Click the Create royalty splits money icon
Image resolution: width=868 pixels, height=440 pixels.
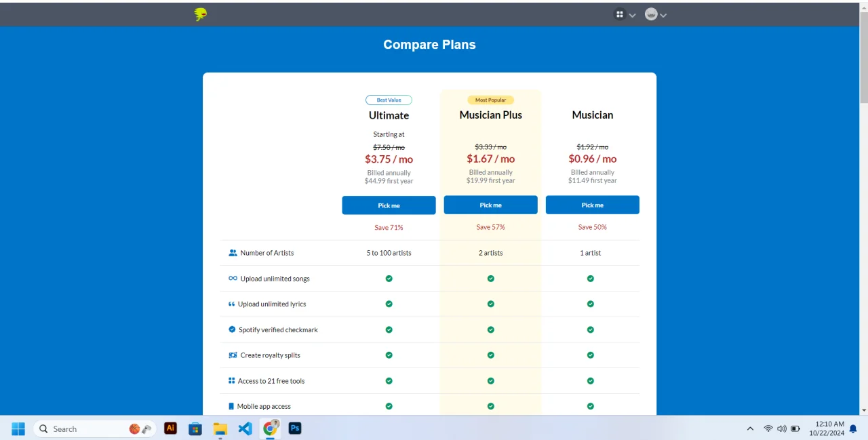pos(233,355)
